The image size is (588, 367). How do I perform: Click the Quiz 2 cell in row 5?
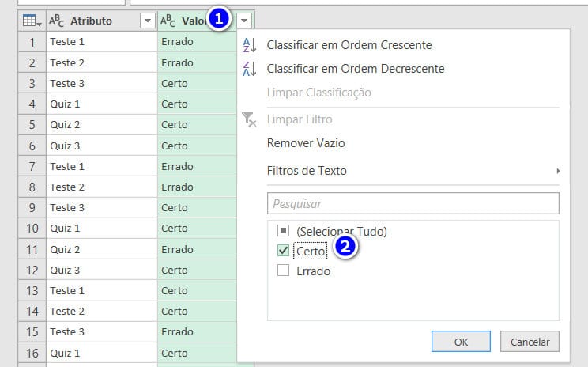coord(102,125)
